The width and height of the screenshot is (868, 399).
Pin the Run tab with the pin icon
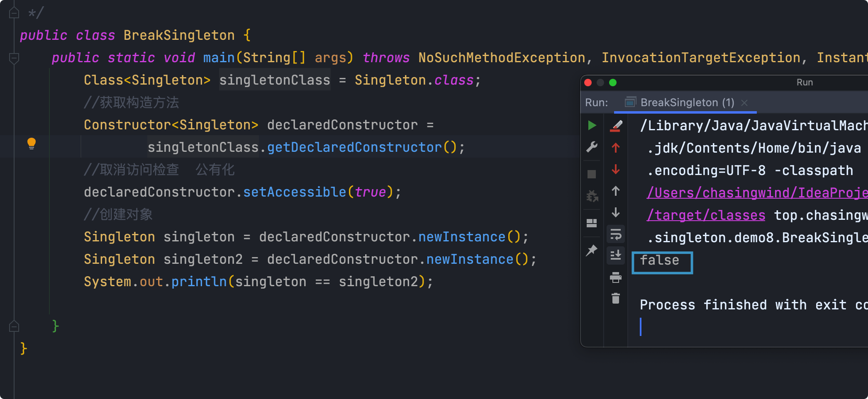(592, 250)
